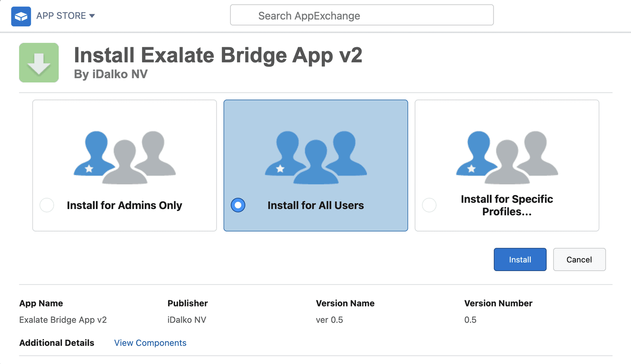Image resolution: width=631 pixels, height=364 pixels.
Task: Click the Search AppExchange input field
Action: 362,15
